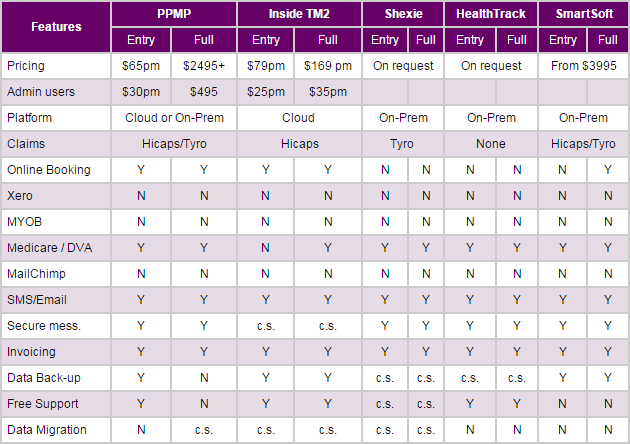The height and width of the screenshot is (444, 630).
Task: Click the MYOB row label
Action: pos(56,222)
